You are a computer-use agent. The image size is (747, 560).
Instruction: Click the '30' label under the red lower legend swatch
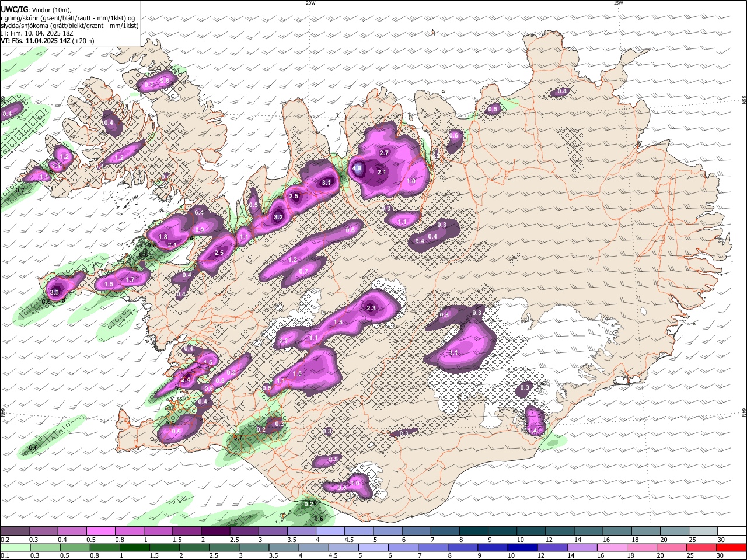(721, 556)
